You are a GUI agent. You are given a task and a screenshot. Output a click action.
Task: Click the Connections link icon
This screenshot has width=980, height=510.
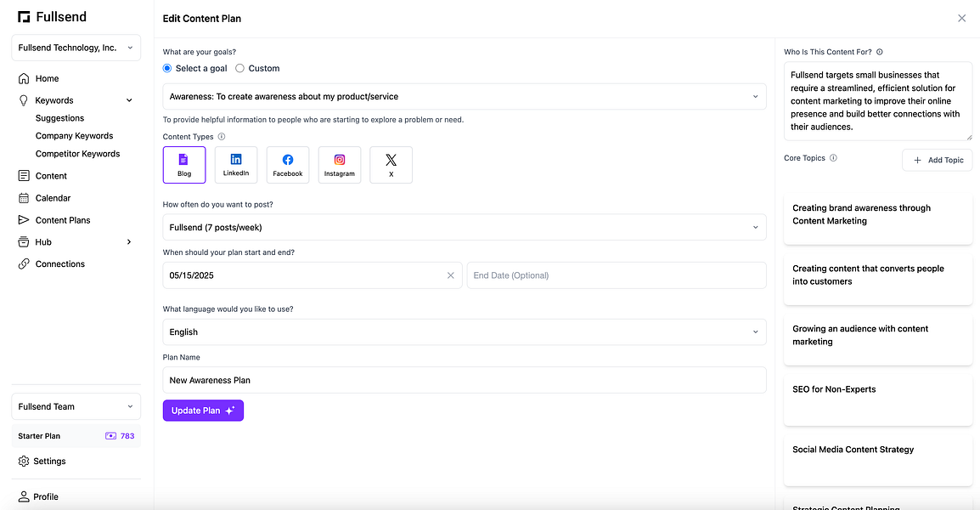pyautogui.click(x=24, y=263)
